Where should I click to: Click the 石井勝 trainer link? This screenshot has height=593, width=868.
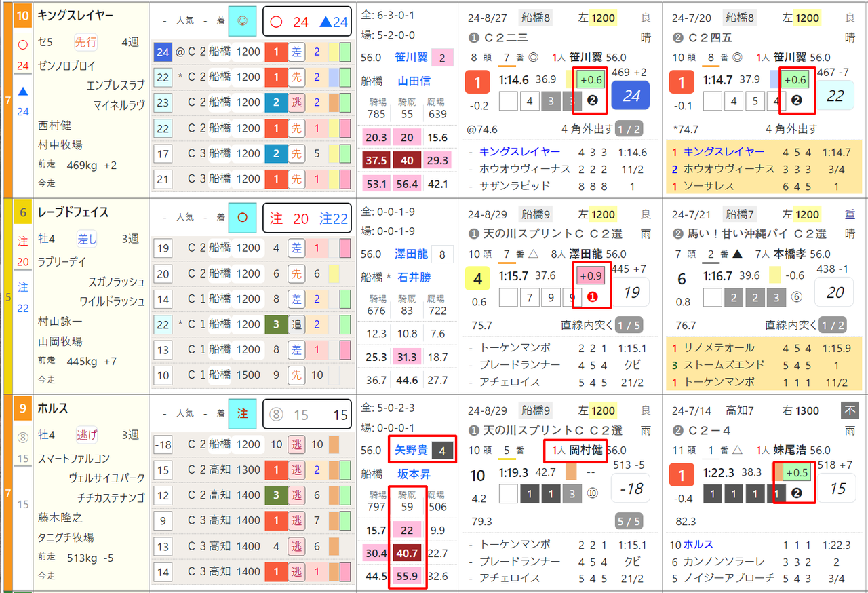pyautogui.click(x=415, y=278)
